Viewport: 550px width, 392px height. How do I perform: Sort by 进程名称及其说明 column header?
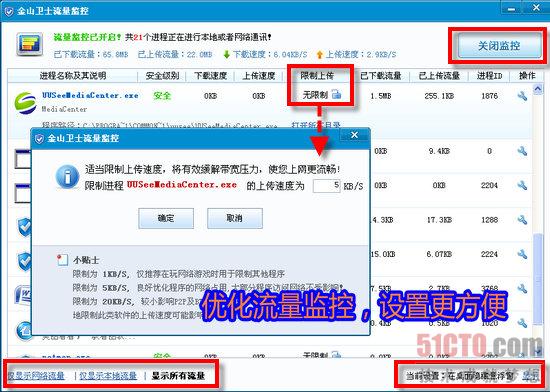click(x=73, y=76)
